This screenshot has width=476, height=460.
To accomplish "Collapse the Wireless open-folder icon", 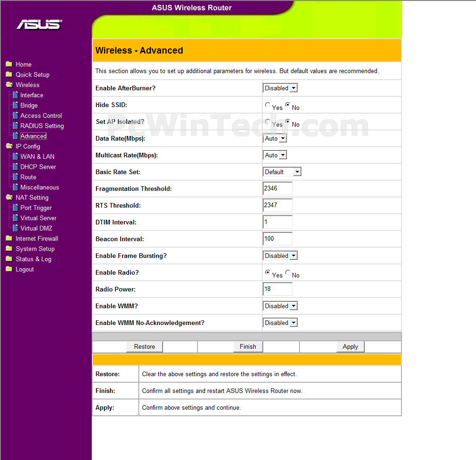I will coord(9,85).
